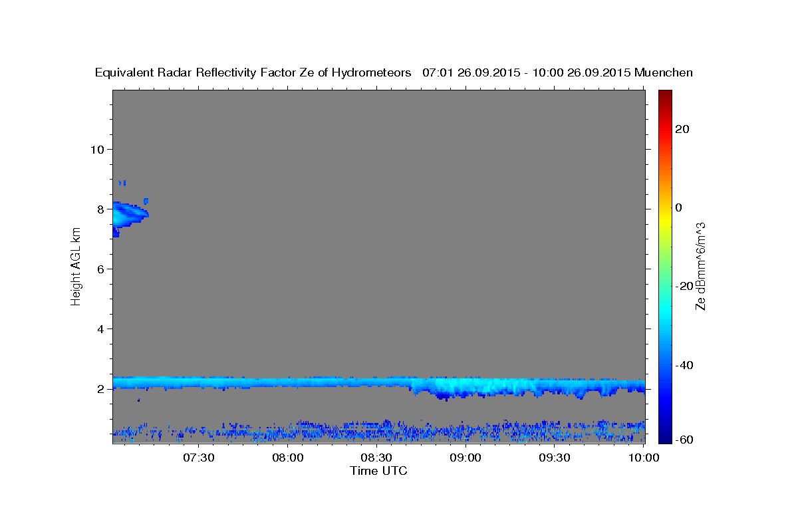Click the height tick label 4
This screenshot has width=798, height=532.
100,329
